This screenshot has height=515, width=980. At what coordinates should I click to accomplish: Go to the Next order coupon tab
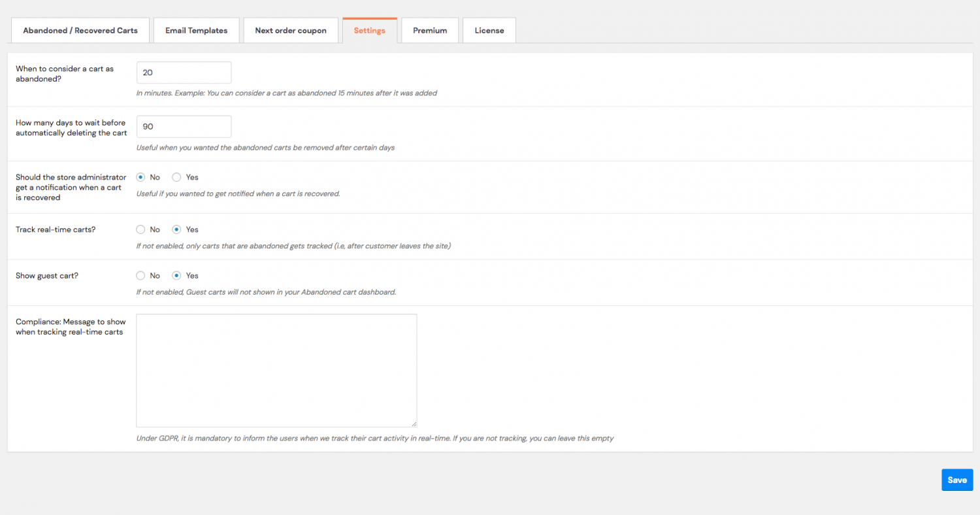click(291, 31)
